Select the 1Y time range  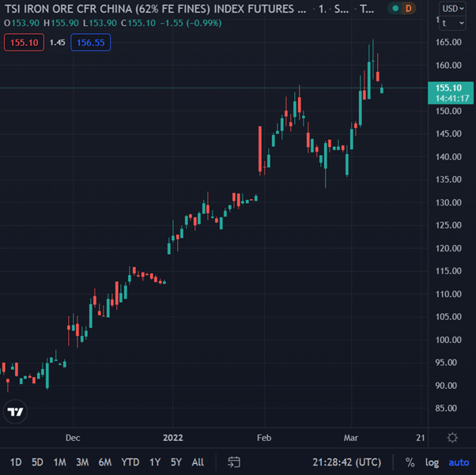coord(155,462)
